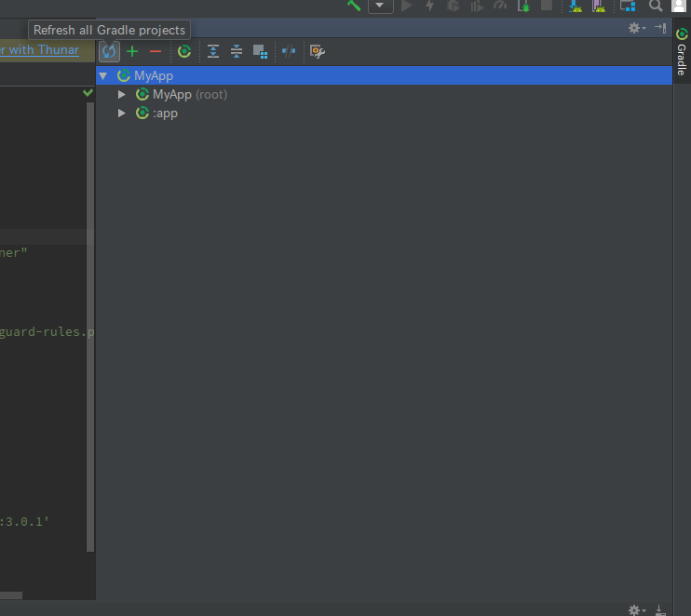Open Gradle Settings wrench icon
Image resolution: width=691 pixels, height=616 pixels.
coord(318,51)
